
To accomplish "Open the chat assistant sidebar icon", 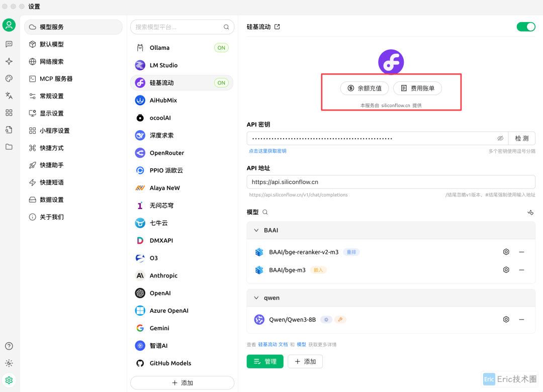I will click(x=9, y=44).
